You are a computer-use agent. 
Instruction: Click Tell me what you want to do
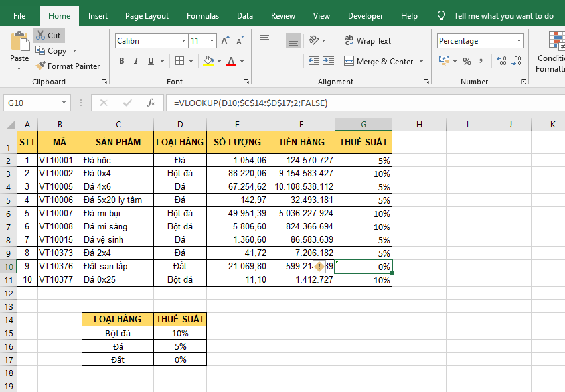503,16
